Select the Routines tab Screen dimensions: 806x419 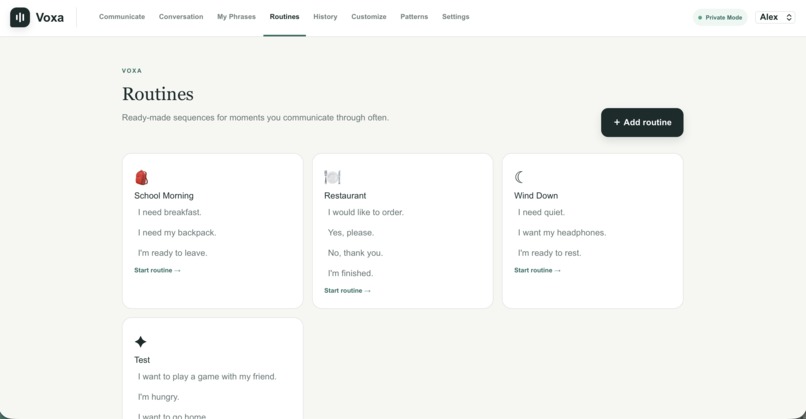click(284, 17)
